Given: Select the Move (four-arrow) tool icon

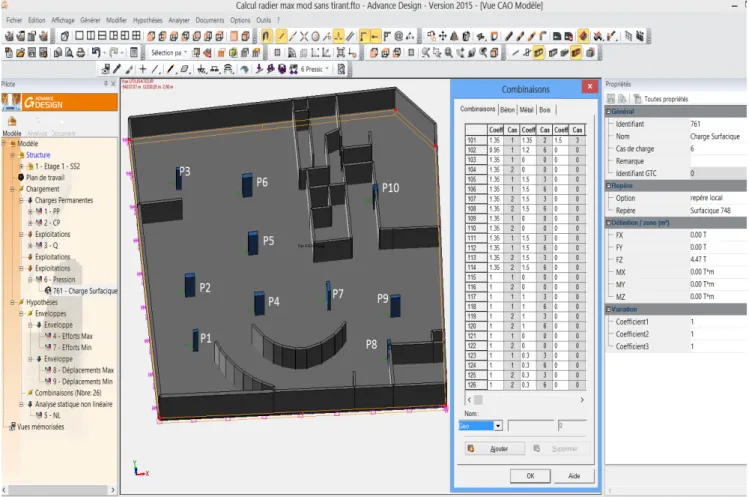Looking at the screenshot, I should tap(443, 36).
